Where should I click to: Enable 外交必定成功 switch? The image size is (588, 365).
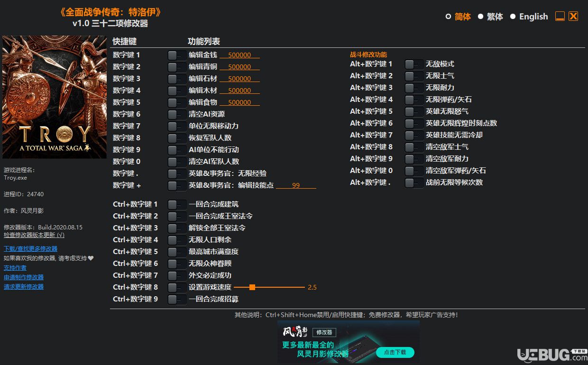[x=177, y=275]
